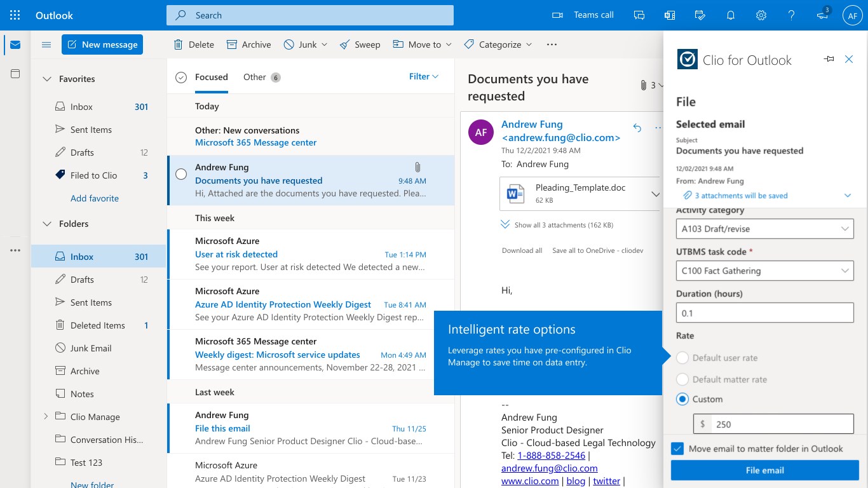Screen dimensions: 868x488
Task: Toggle the folder pane hamburger menu
Action: pyautogui.click(x=46, y=44)
